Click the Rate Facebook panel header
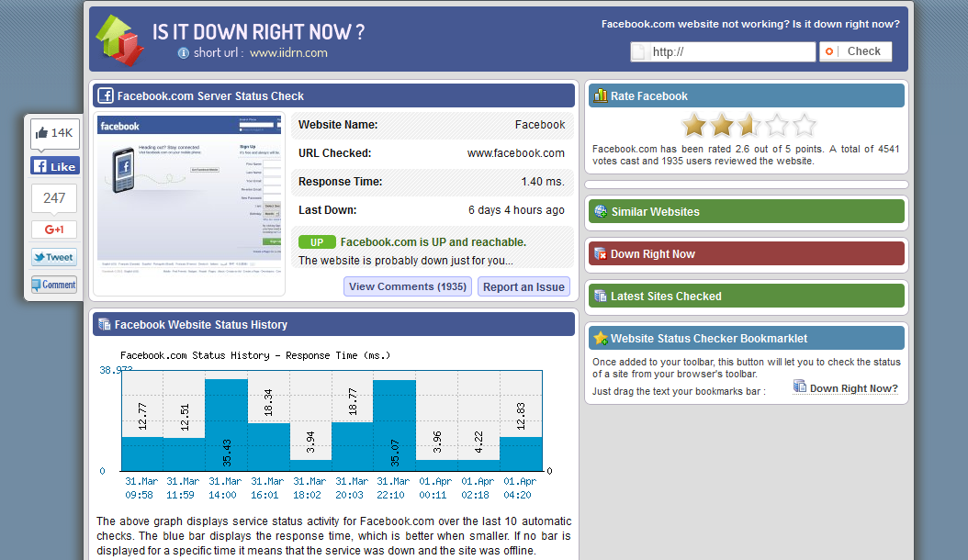Viewport: 968px width, 560px height. click(x=747, y=95)
